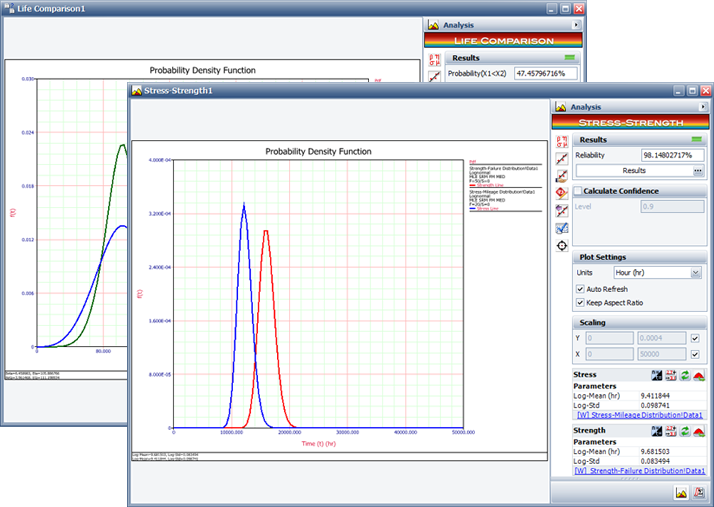Click the green indicator in Results header
Screen dimensions: 714x507
point(698,140)
